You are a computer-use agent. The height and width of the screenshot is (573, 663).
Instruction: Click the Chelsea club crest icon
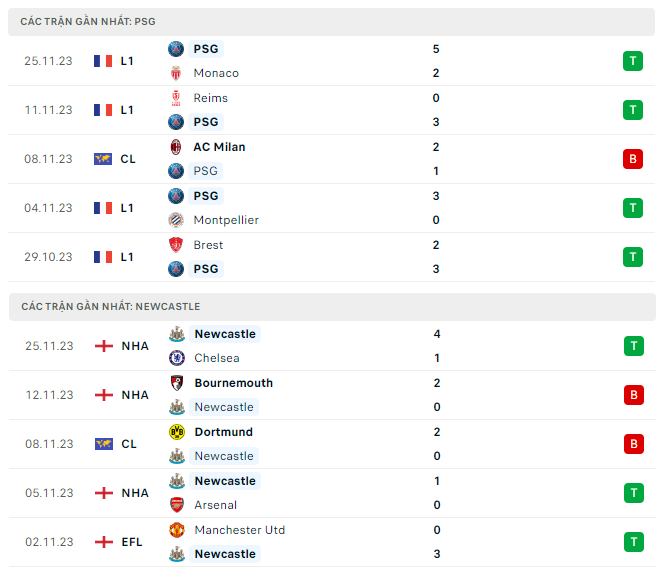pos(177,358)
